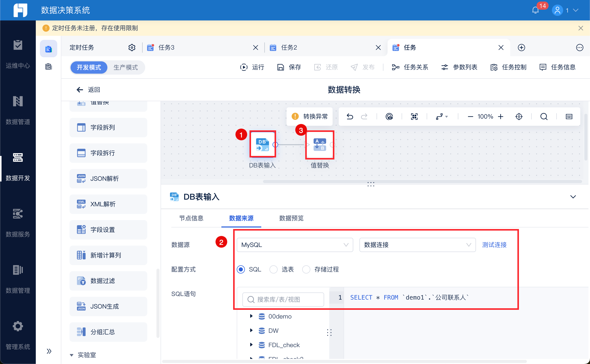Screen dimensions: 590x364
Task: Open the notification bell
Action: click(535, 10)
